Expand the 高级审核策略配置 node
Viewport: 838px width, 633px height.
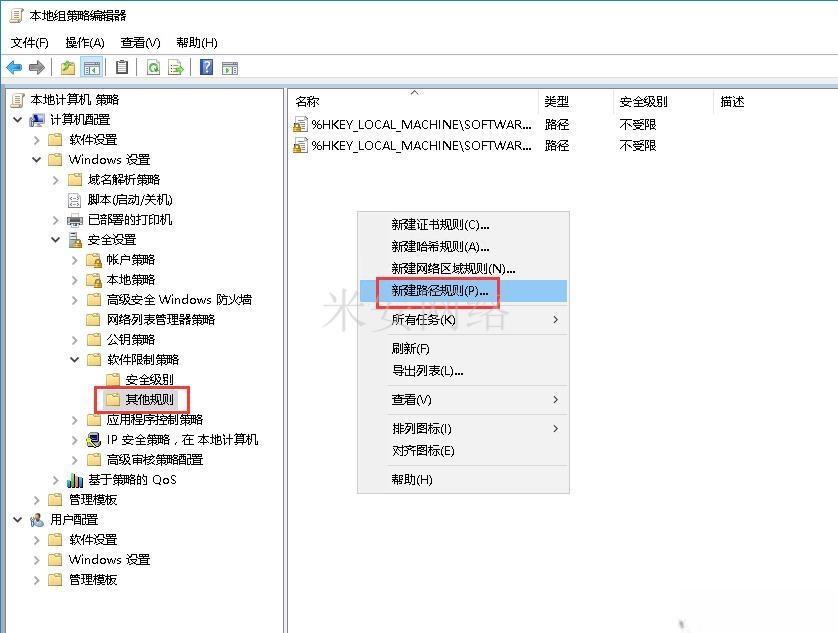pyautogui.click(x=75, y=460)
